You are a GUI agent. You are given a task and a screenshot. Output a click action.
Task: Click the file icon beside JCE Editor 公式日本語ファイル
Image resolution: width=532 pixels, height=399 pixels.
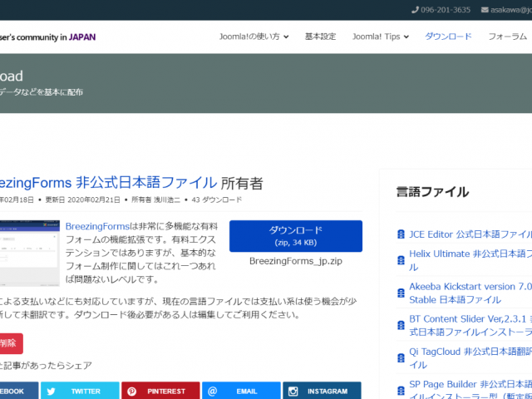(401, 234)
